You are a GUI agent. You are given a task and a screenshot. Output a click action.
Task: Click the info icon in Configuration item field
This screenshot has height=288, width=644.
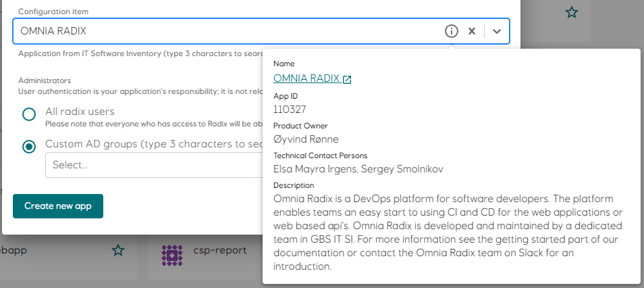tap(452, 31)
